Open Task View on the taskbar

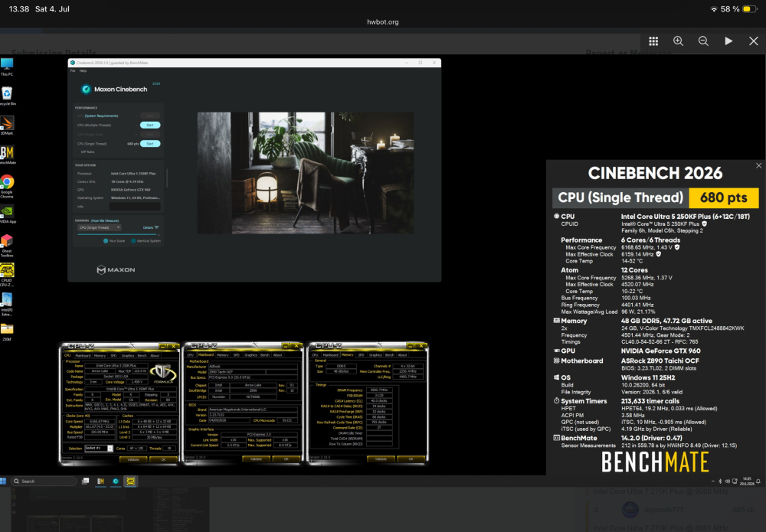86,481
